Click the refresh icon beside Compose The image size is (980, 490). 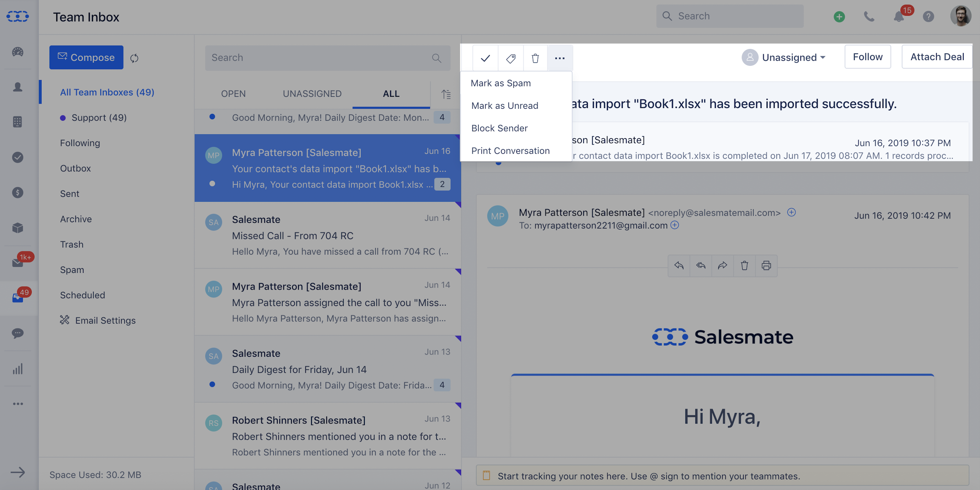[134, 58]
